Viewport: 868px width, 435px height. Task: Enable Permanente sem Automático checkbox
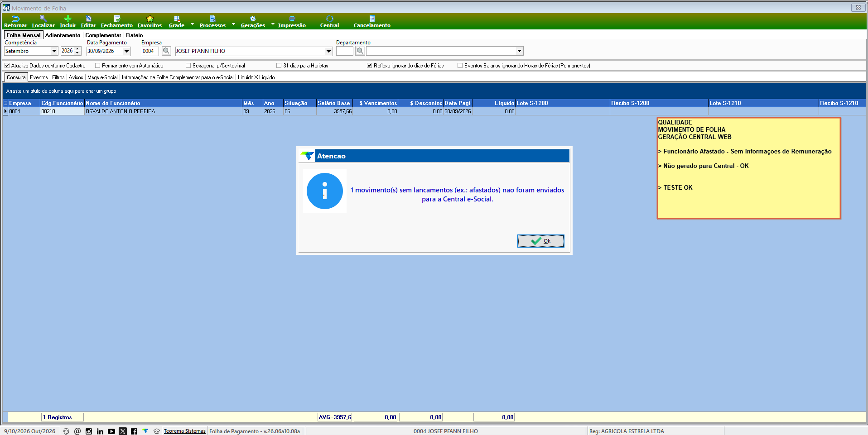(x=97, y=66)
